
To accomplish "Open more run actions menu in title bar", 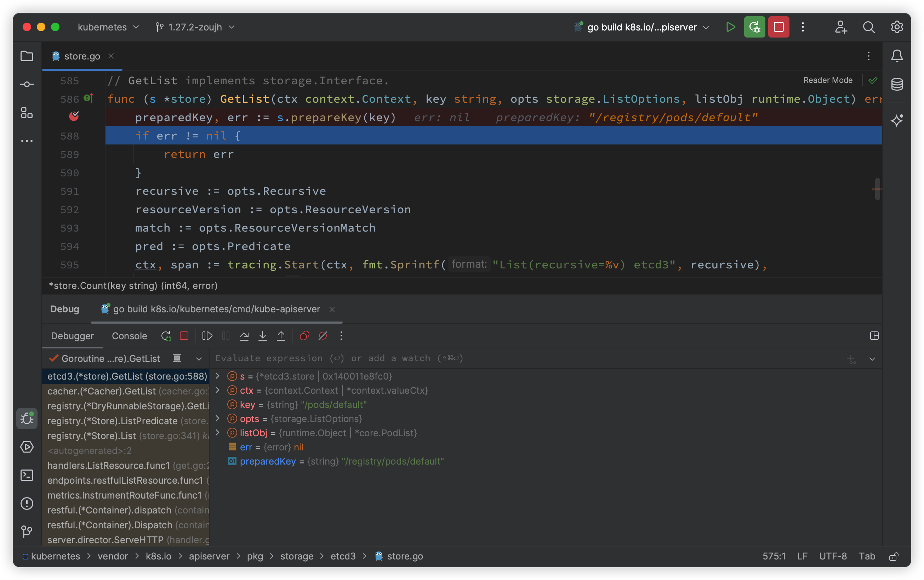I will (x=803, y=27).
